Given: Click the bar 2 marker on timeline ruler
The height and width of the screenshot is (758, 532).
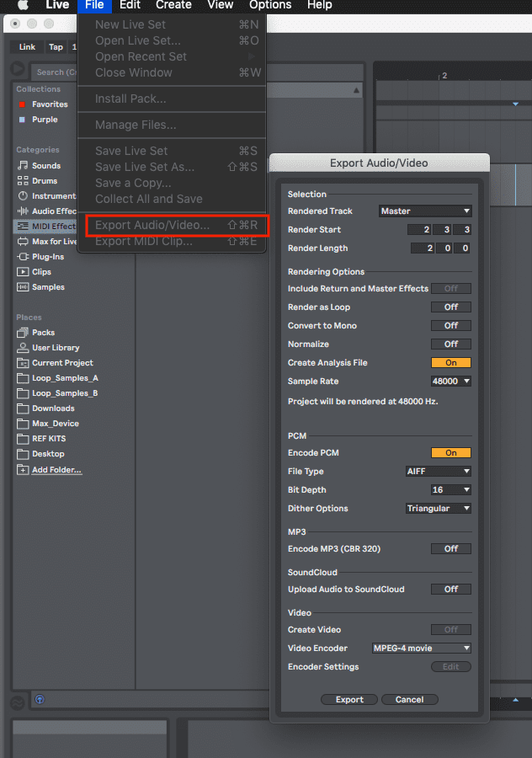Looking at the screenshot, I should pyautogui.click(x=444, y=76).
